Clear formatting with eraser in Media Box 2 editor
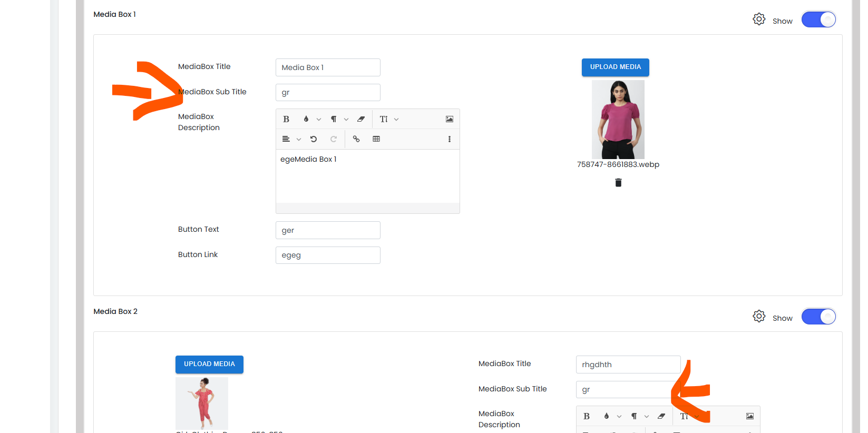This screenshot has width=868, height=433. (x=661, y=416)
